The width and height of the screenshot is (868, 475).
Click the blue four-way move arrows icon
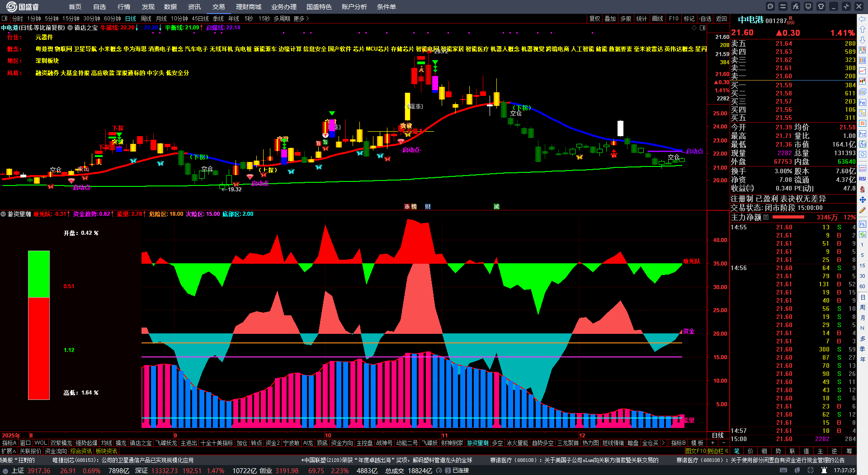point(863,199)
